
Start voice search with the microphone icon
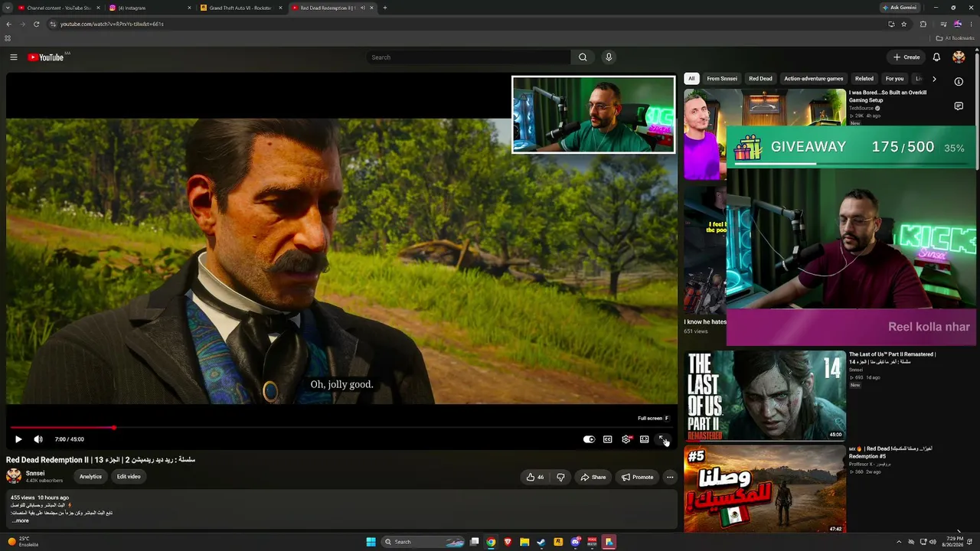(609, 57)
